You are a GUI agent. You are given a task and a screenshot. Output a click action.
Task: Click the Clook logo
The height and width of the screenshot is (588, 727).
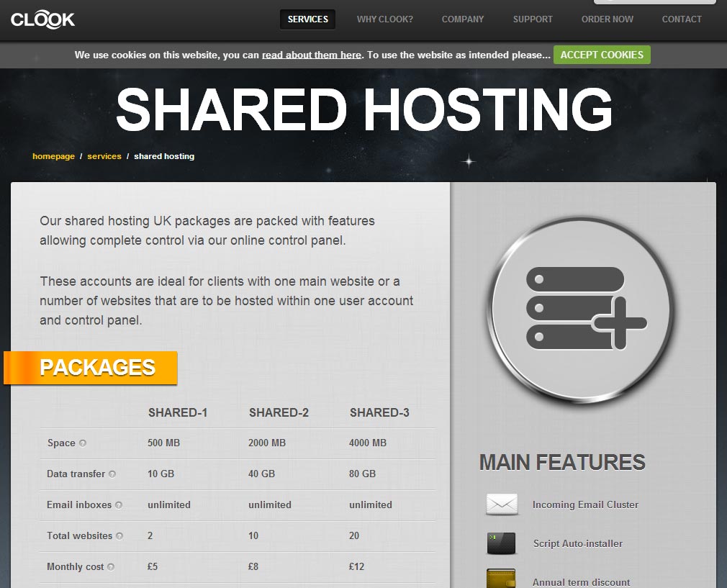(42, 19)
